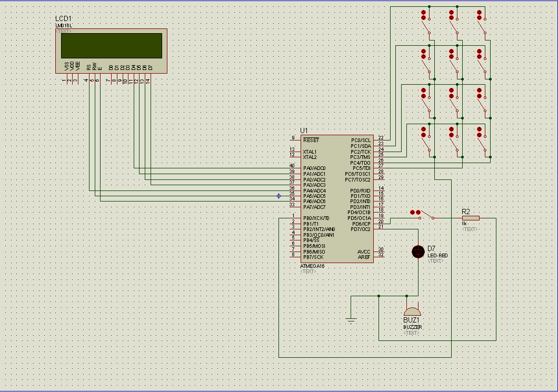Click the D7 reference label
Screen dimensions: 558x392
point(431,249)
